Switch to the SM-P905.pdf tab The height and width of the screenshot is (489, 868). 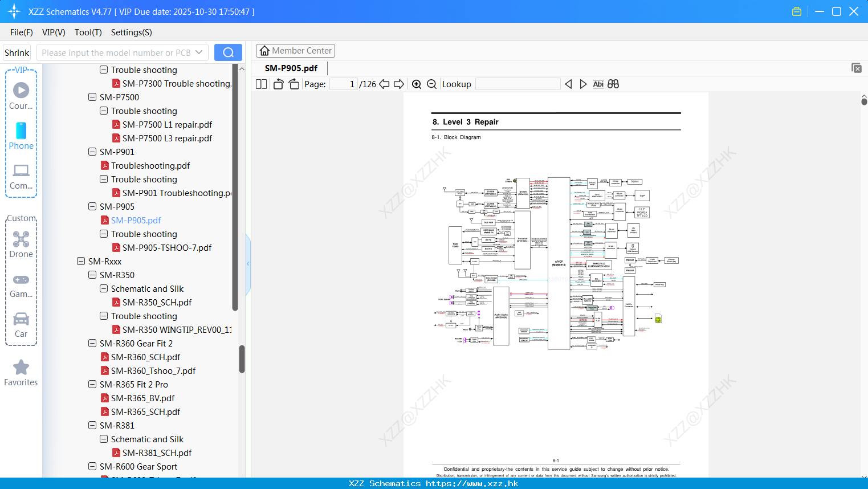pos(291,68)
